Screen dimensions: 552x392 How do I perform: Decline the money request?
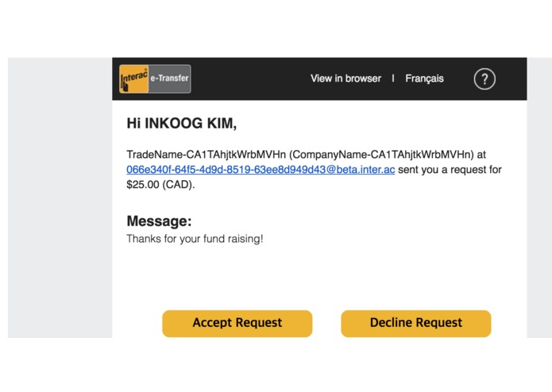pos(416,324)
